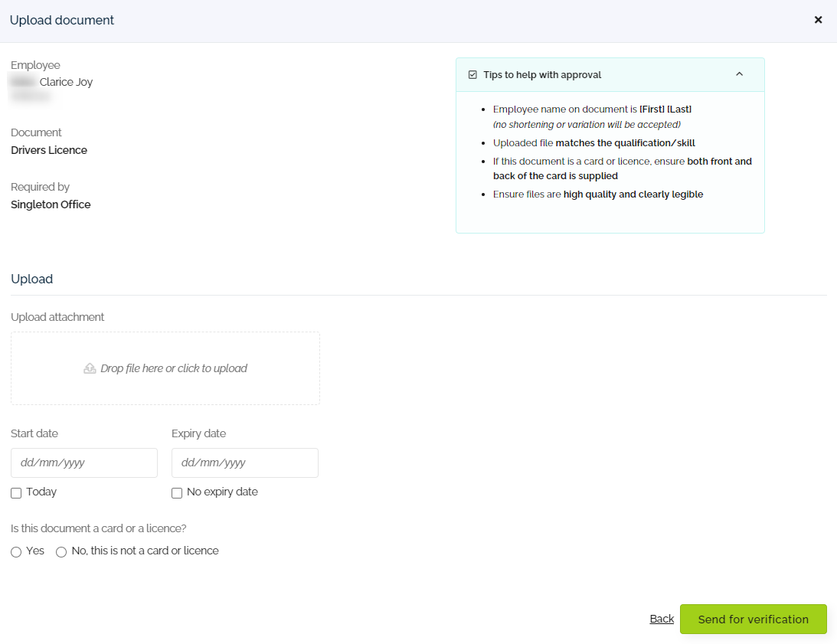This screenshot has width=837, height=644.
Task: Click the Upload attachment label
Action: point(57,317)
